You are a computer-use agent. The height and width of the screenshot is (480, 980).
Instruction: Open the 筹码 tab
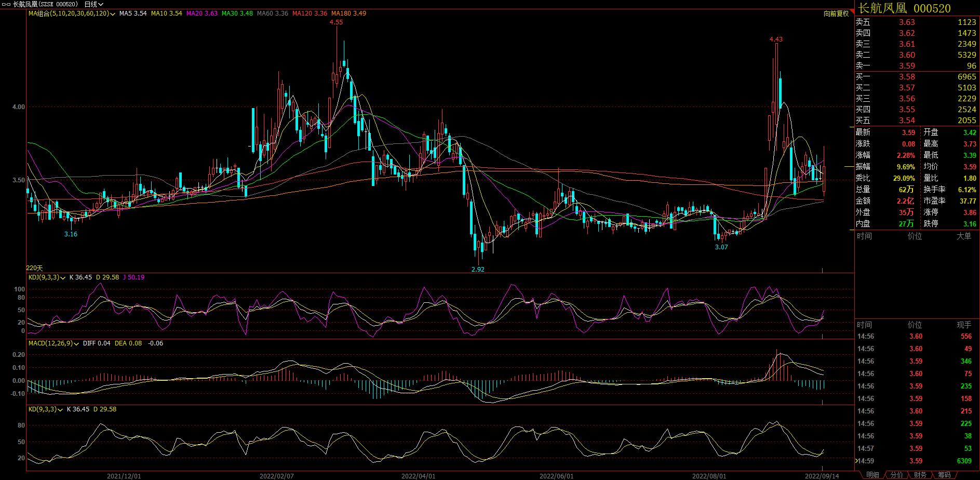pyautogui.click(x=944, y=475)
